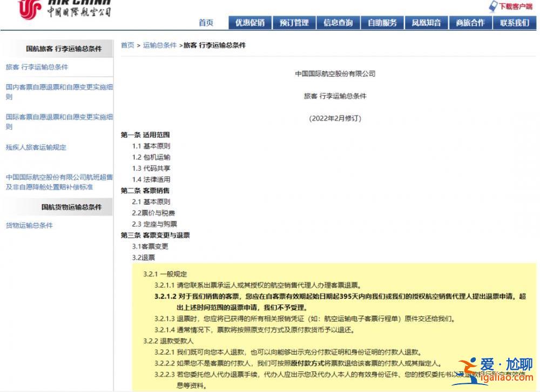Click entry 1.2 包机运输

pyautogui.click(x=151, y=157)
